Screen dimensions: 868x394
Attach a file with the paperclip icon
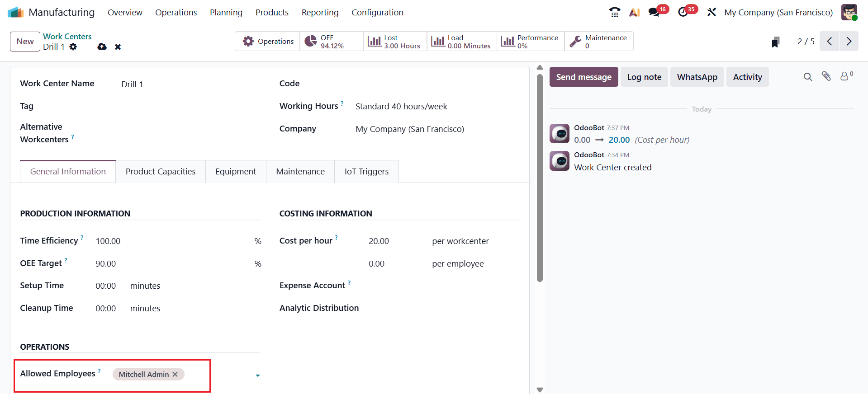(826, 76)
